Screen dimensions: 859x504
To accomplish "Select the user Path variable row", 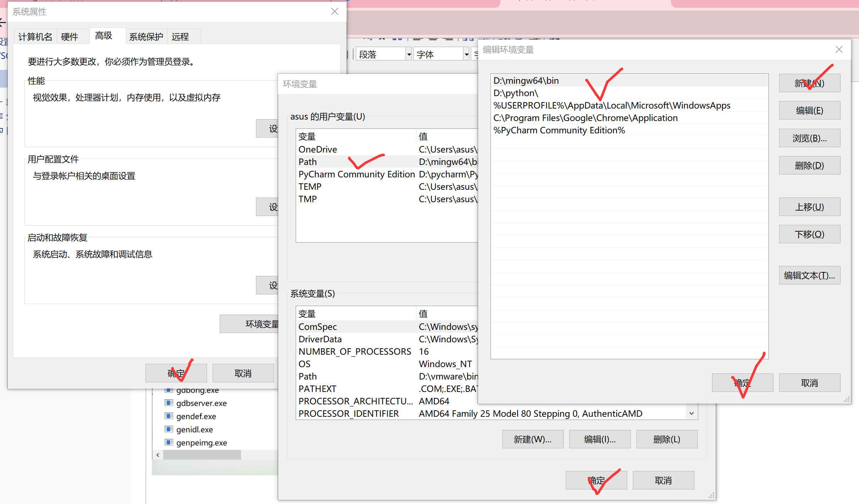I will [x=308, y=162].
